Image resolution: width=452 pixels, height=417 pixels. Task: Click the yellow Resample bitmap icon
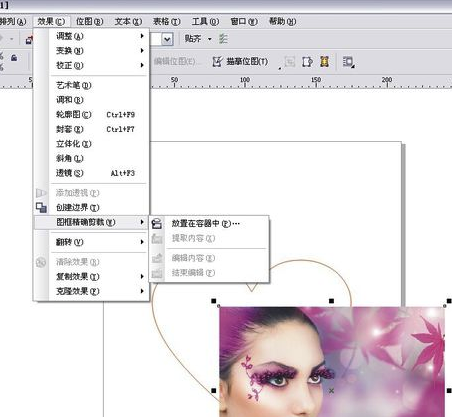324,62
